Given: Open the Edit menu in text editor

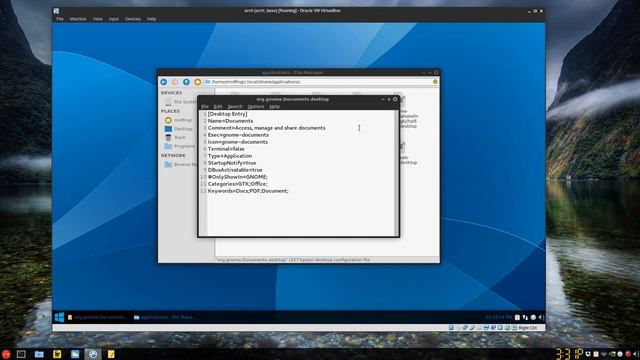Looking at the screenshot, I should click(218, 107).
